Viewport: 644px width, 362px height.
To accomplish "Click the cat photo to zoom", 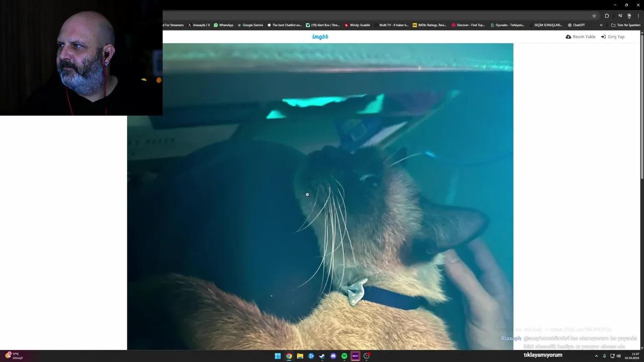I will 320,196.
